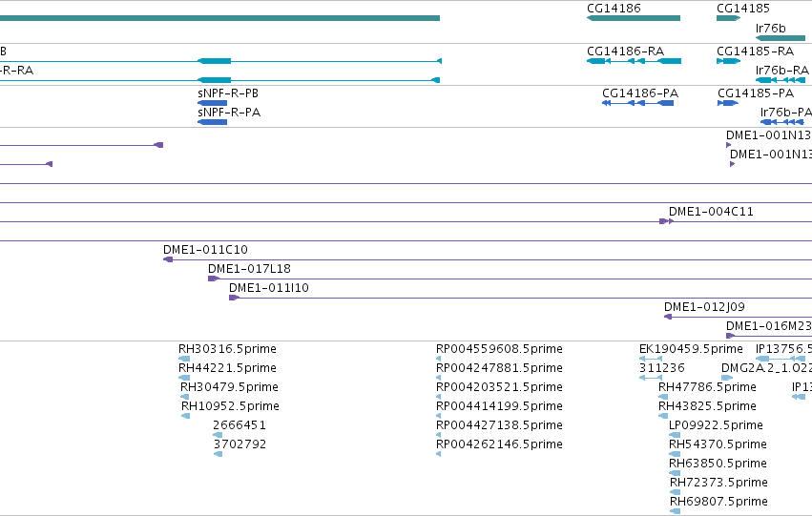Image resolution: width=812 pixels, height=516 pixels.
Task: Select clone DME1-017L18
Action: (x=249, y=269)
